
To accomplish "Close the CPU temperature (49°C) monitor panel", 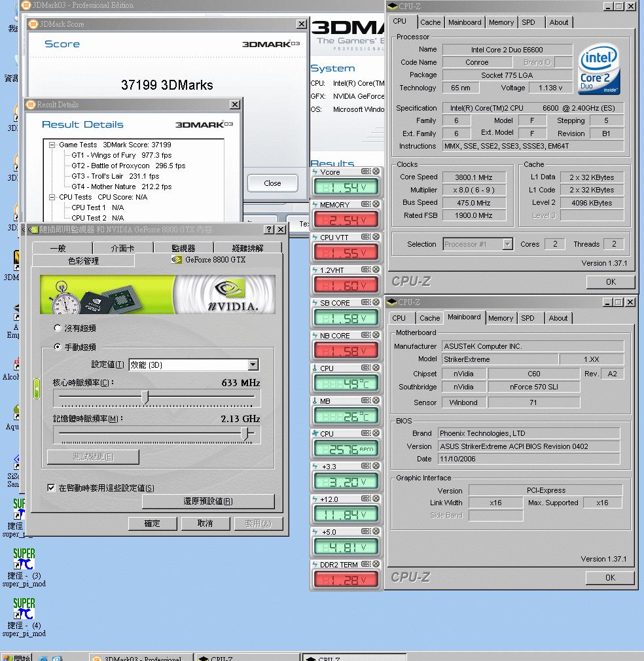I will pos(376,368).
